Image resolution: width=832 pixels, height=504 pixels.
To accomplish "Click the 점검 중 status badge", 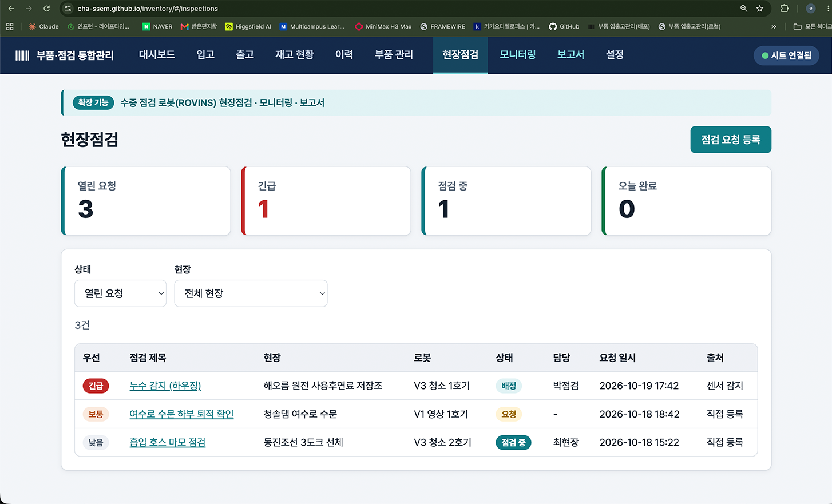I will point(513,443).
